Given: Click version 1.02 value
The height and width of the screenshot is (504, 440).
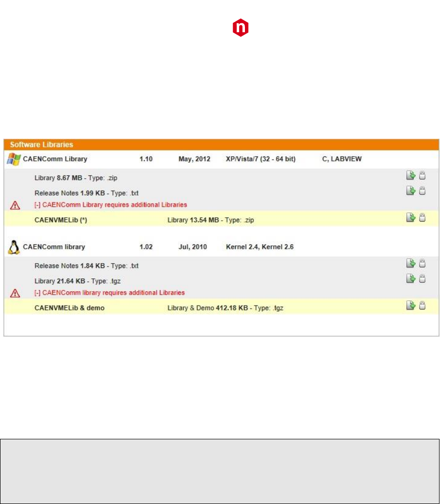Looking at the screenshot, I should click(146, 247).
